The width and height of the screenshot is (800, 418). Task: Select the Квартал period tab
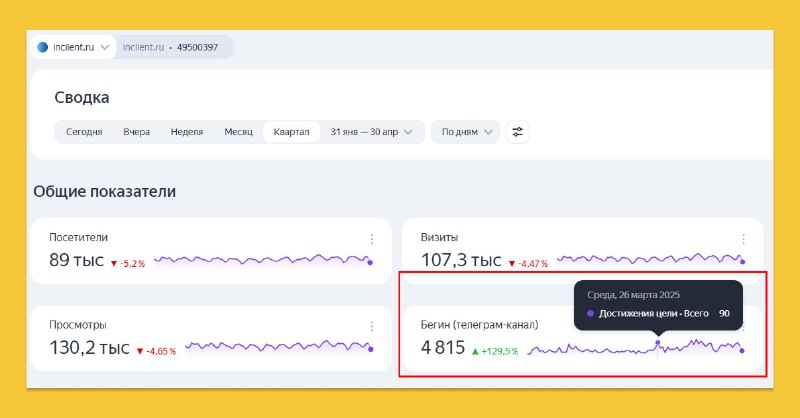click(x=291, y=132)
